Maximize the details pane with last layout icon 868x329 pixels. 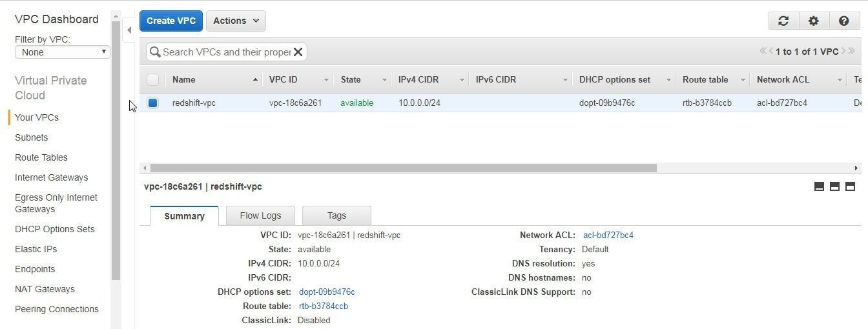pos(850,186)
